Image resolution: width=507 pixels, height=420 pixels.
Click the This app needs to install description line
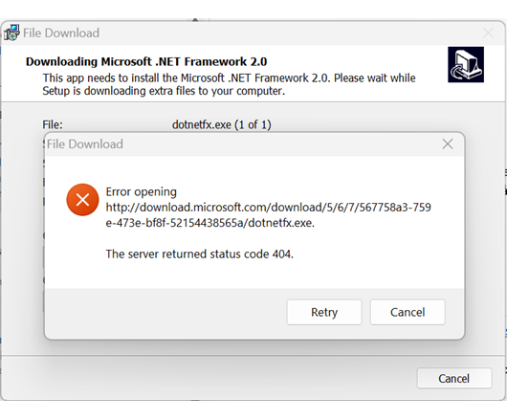click(229, 77)
